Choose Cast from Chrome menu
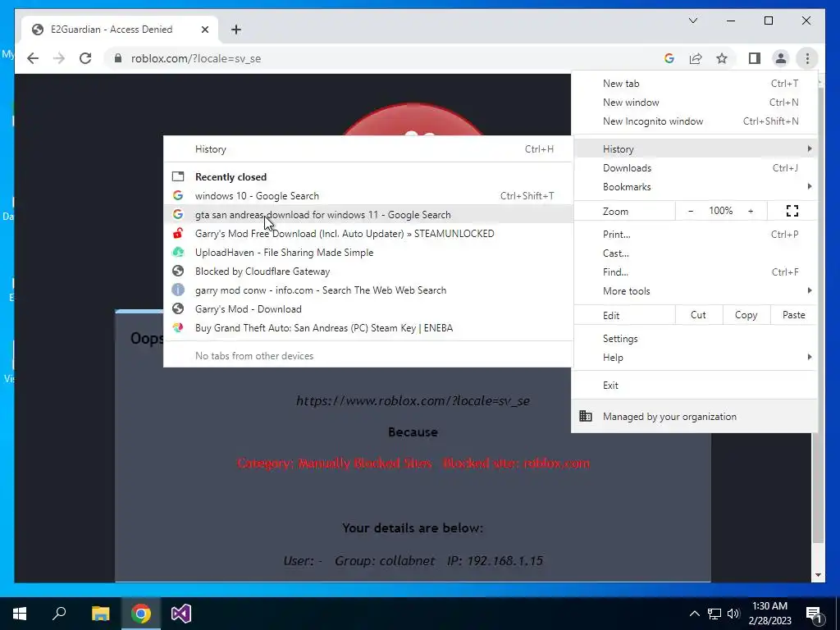Image resolution: width=840 pixels, height=630 pixels. [695, 253]
